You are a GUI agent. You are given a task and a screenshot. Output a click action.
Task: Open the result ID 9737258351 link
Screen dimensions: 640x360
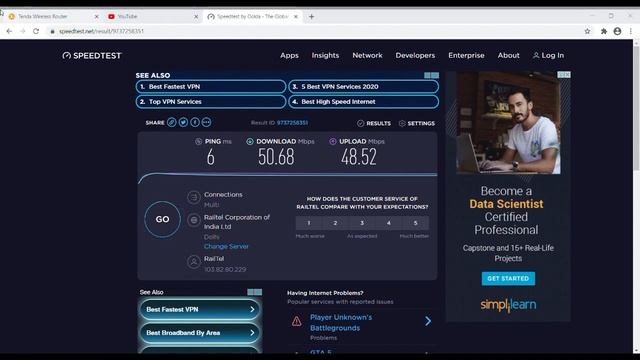coord(292,122)
